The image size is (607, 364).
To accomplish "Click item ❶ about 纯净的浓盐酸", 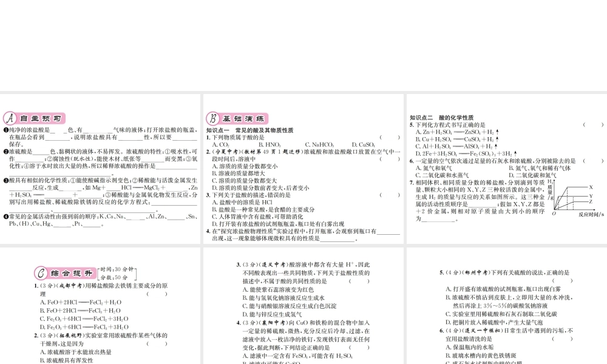I will (x=100, y=137).
